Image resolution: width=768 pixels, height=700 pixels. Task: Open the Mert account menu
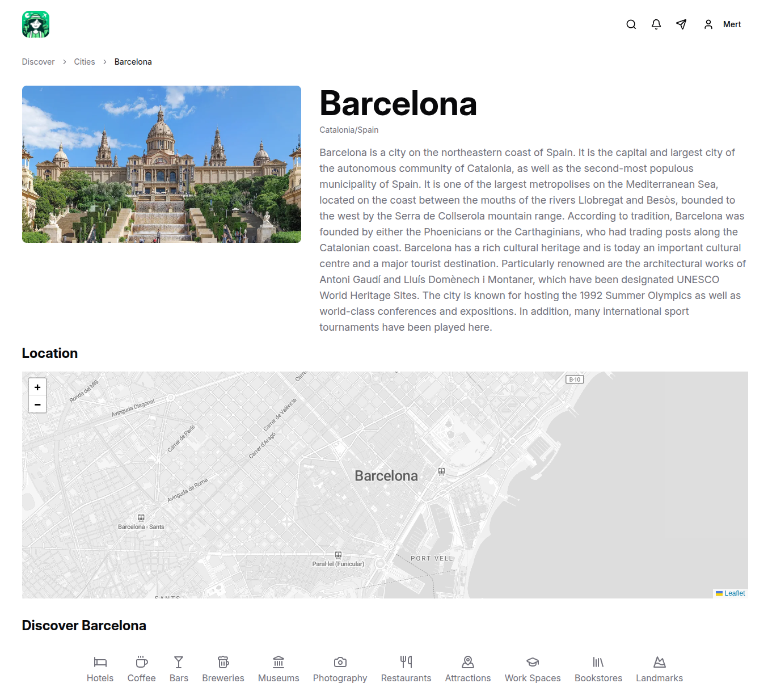pos(732,24)
